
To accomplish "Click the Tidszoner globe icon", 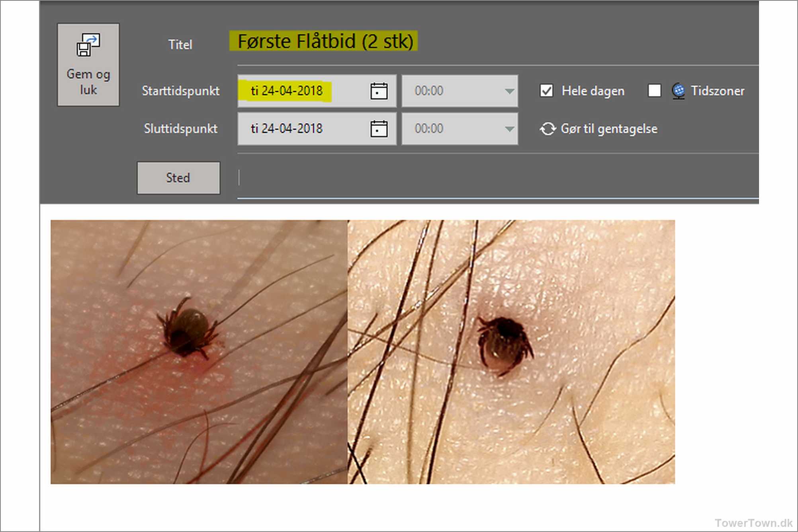I will point(678,91).
